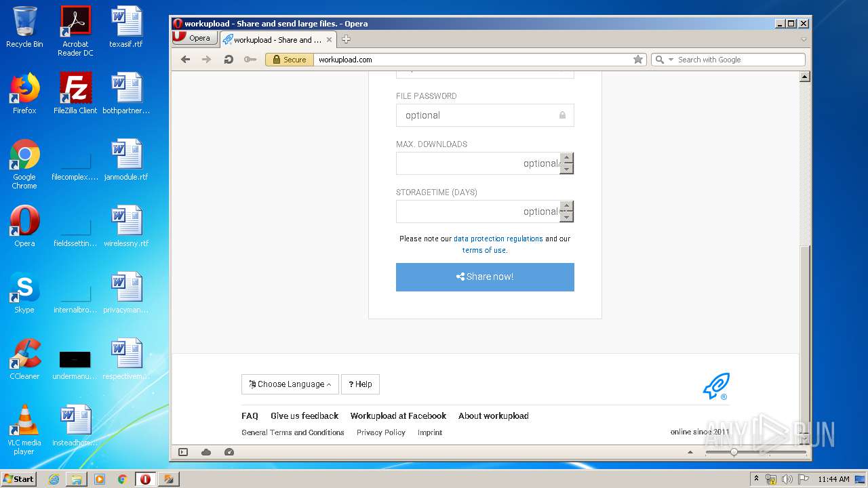868x488 pixels.
Task: Open the password wand key icon
Action: click(x=250, y=60)
